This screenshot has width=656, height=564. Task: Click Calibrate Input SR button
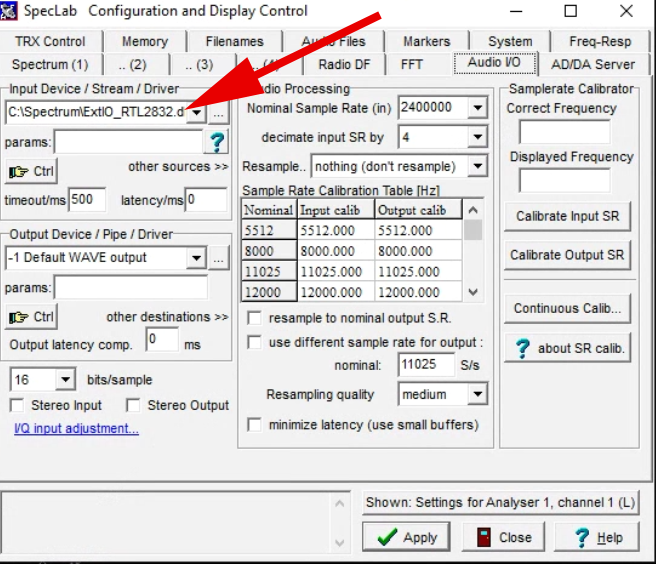coord(567,216)
